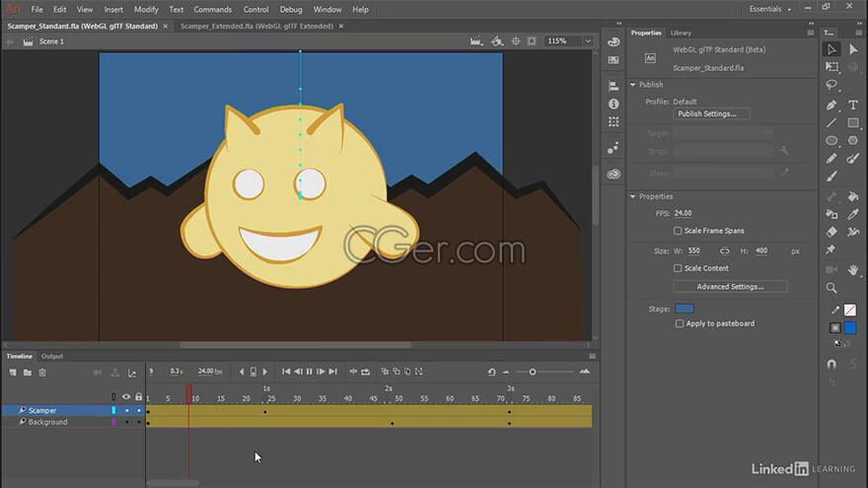The image size is (868, 488).
Task: Open the Control menu
Action: tap(255, 10)
